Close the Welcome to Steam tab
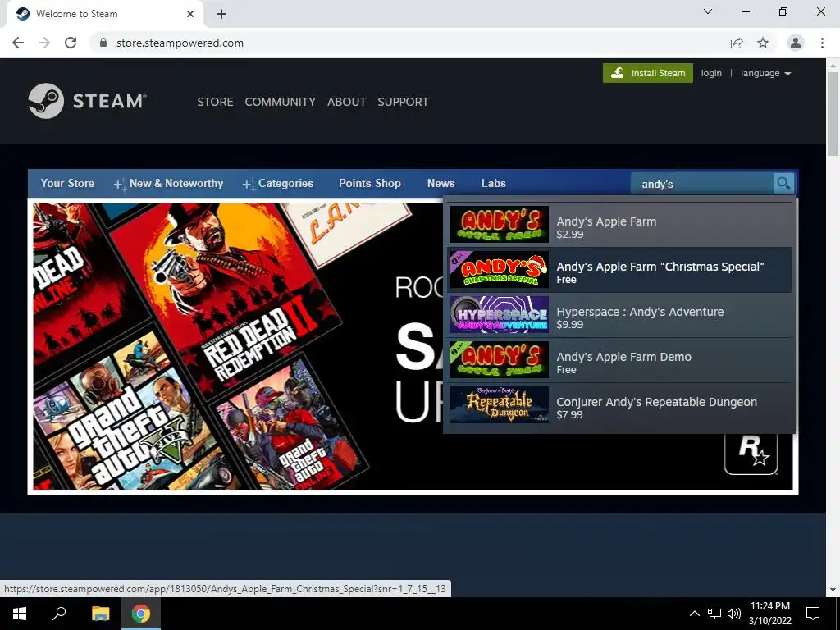840x630 pixels. tap(190, 14)
